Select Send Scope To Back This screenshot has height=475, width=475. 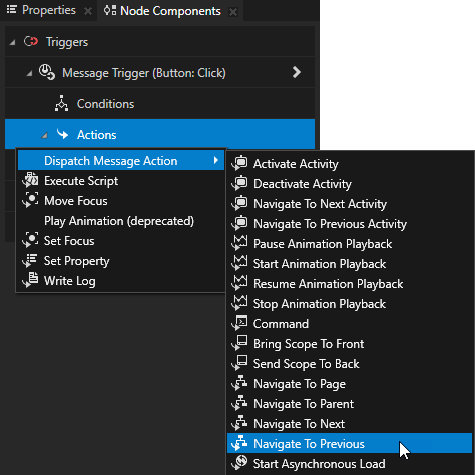pos(349,364)
